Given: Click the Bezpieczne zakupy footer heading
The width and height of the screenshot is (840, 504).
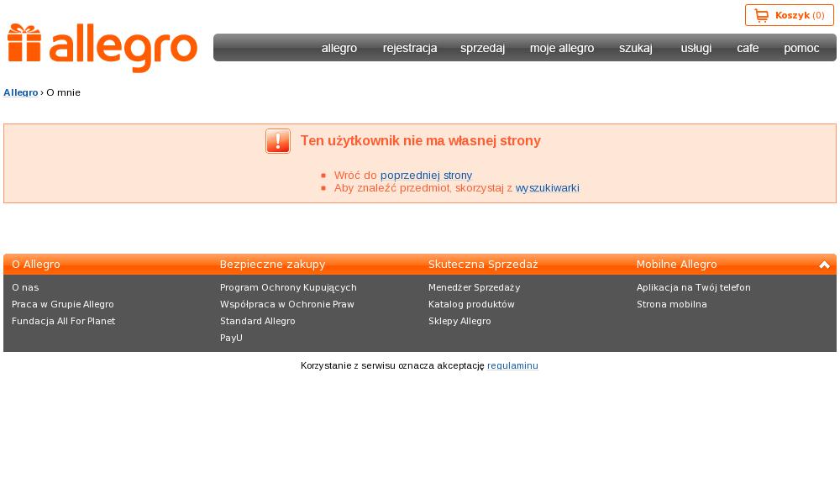Looking at the screenshot, I should pyautogui.click(x=273, y=265).
